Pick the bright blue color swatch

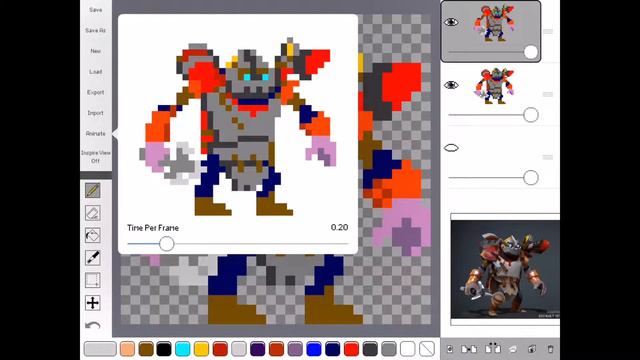tap(314, 349)
